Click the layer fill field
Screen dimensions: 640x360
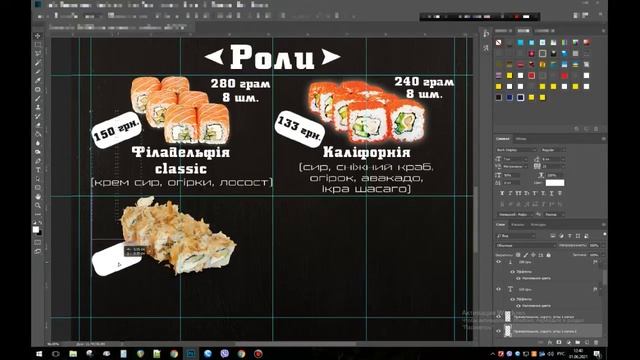pos(595,255)
